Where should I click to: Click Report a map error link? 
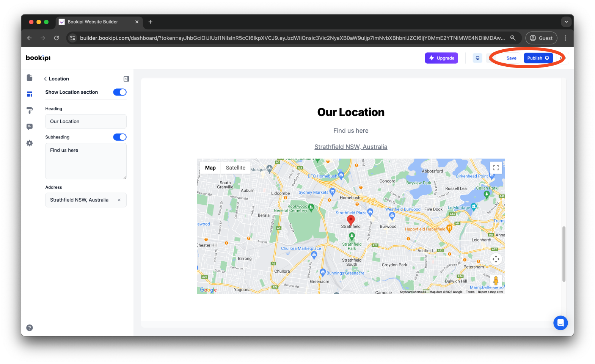(491, 292)
